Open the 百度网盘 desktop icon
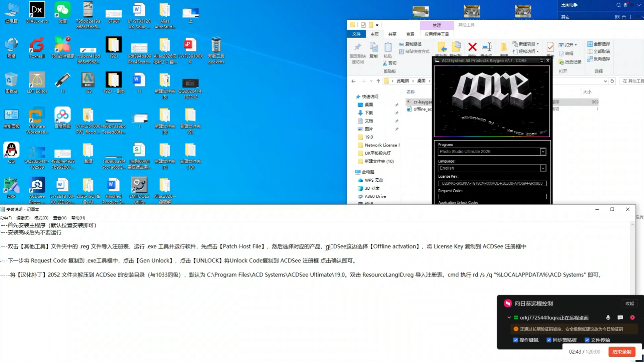Viewport: 644px width, 362px height. [62, 118]
